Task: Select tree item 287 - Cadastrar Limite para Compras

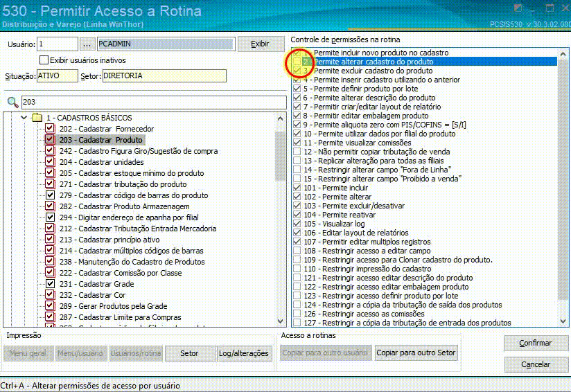Action: [120, 317]
